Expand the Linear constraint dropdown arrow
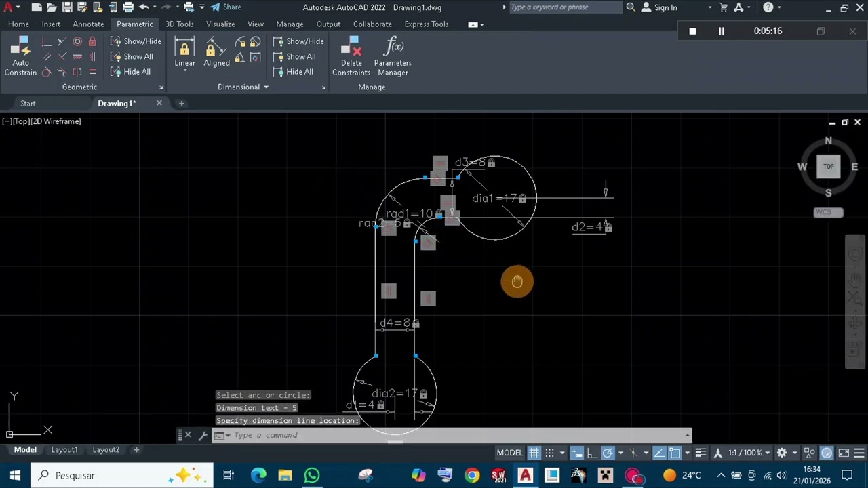This screenshot has width=868, height=488. pyautogui.click(x=184, y=70)
